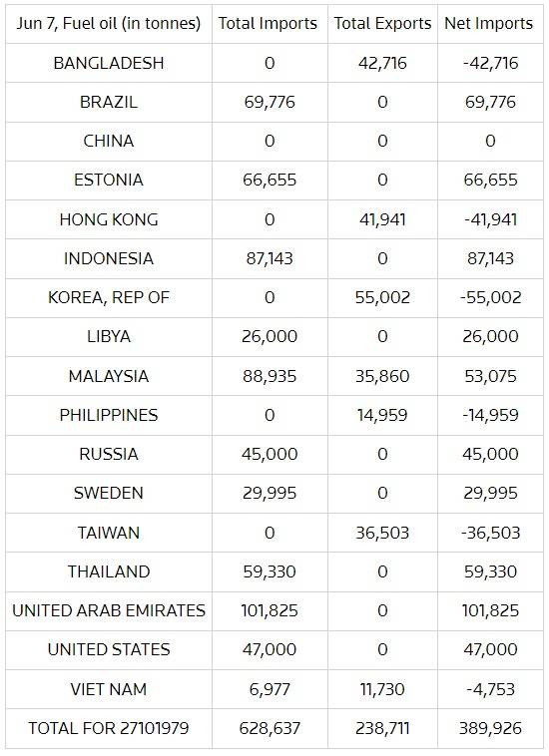
Task: Select the UNITED ARAB EMIRATES row label
Action: pyautogui.click(x=109, y=610)
